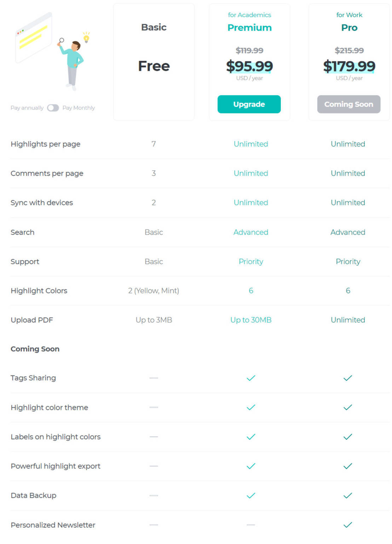Click the Tags Sharing checkmark under Pro
Viewport: 392px width, 544px height.
[x=348, y=378]
